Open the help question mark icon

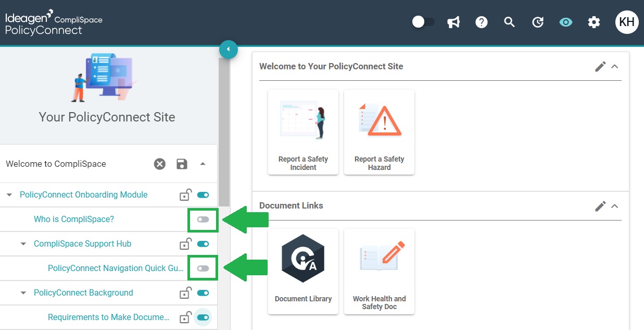(482, 22)
